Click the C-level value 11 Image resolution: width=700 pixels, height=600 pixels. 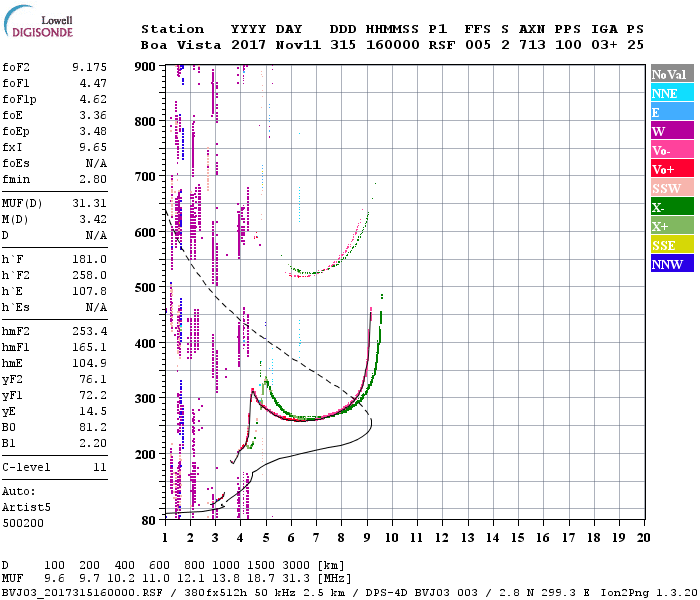point(99,467)
